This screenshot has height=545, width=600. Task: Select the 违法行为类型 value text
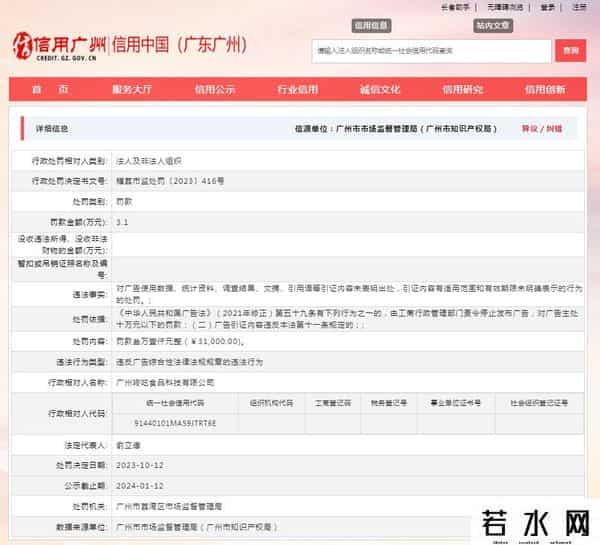point(189,362)
